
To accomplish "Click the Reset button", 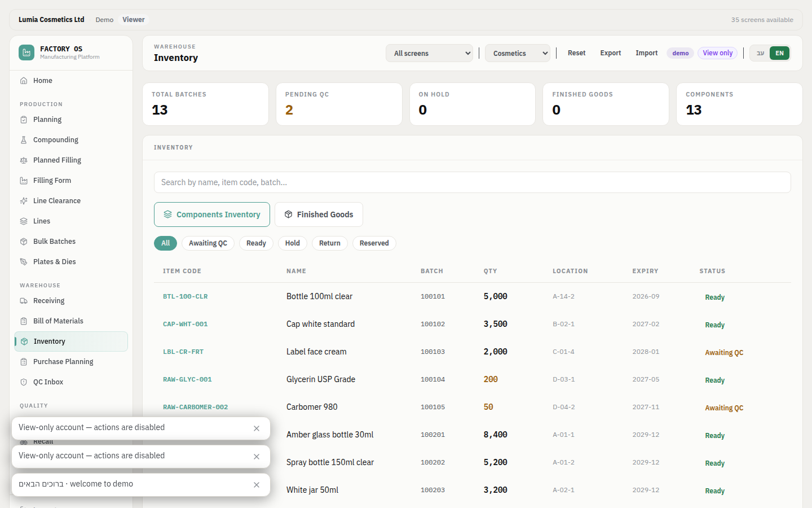I will 576,53.
